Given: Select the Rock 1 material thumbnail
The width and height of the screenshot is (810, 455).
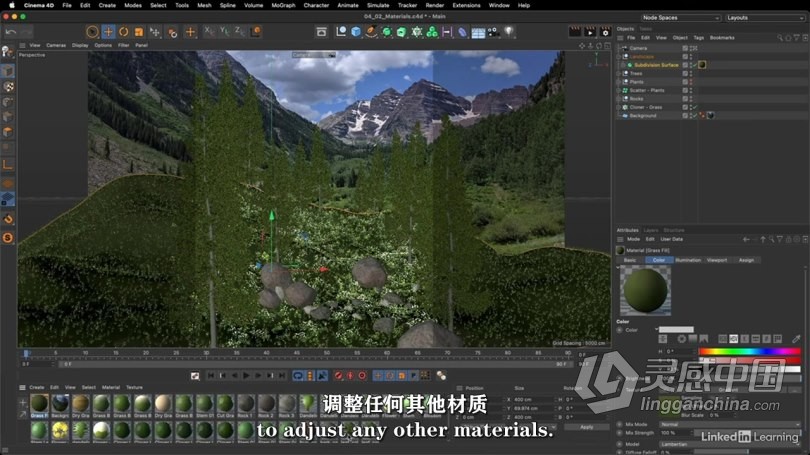Looking at the screenshot, I should (245, 403).
